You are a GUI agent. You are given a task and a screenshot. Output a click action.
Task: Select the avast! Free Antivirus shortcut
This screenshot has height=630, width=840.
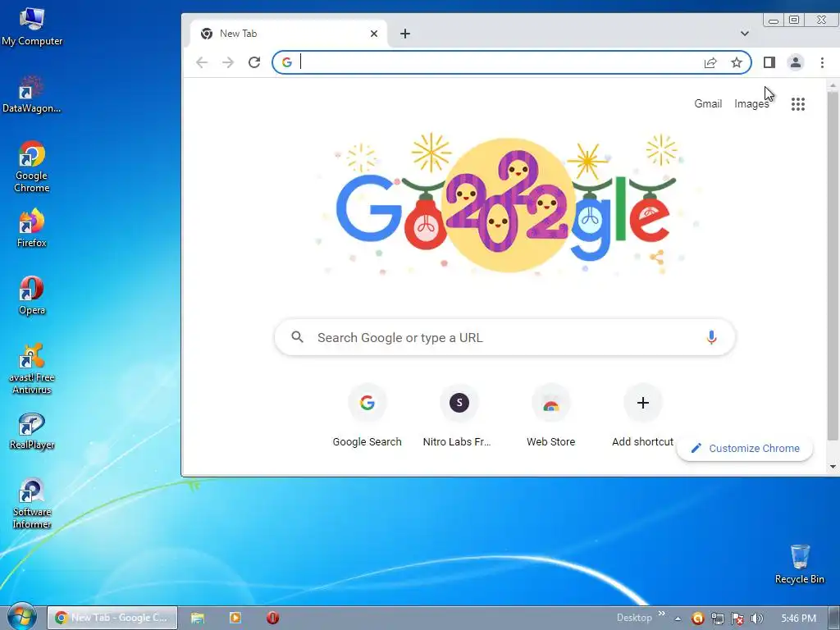(x=32, y=368)
